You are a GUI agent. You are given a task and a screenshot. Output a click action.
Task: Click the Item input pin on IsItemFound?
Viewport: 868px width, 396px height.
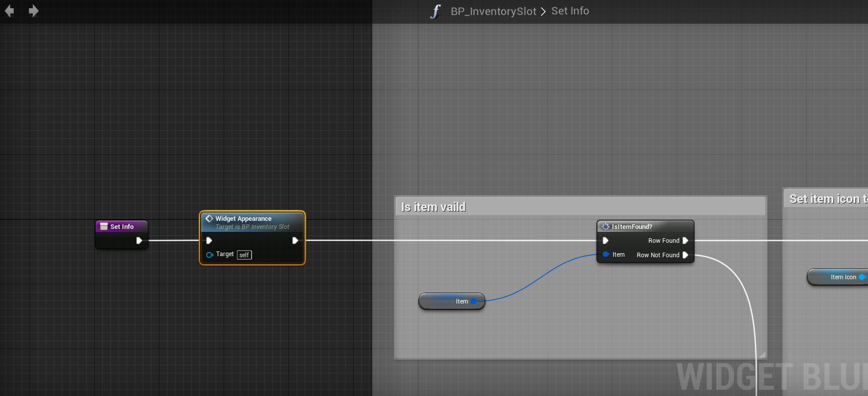[606, 254]
